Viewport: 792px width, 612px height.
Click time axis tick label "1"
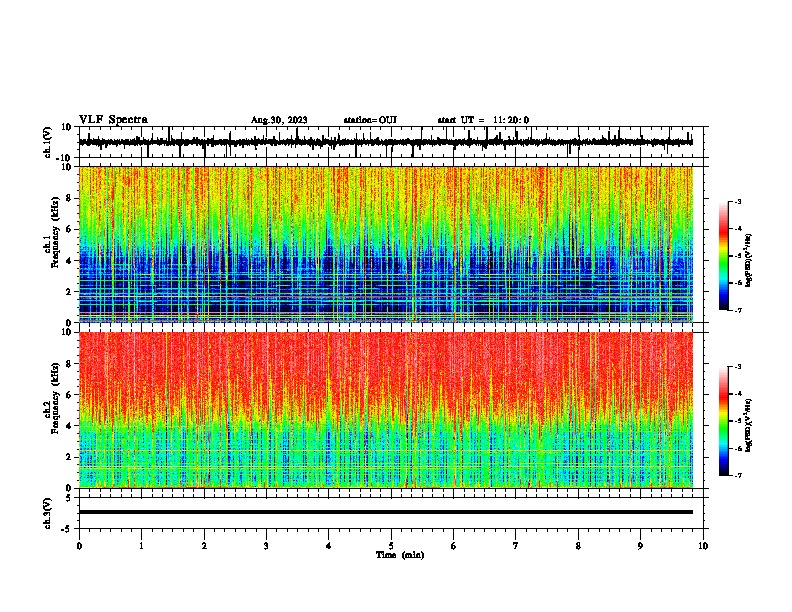[x=141, y=546]
